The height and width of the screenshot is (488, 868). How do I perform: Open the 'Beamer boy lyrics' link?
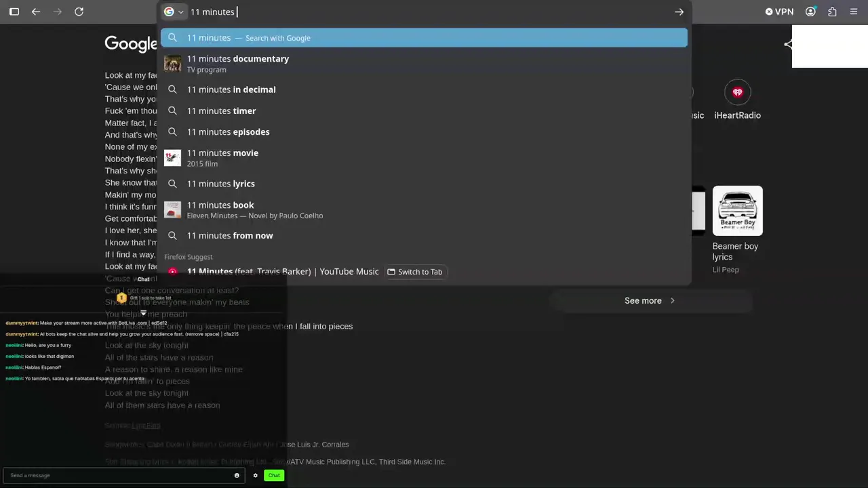click(735, 251)
